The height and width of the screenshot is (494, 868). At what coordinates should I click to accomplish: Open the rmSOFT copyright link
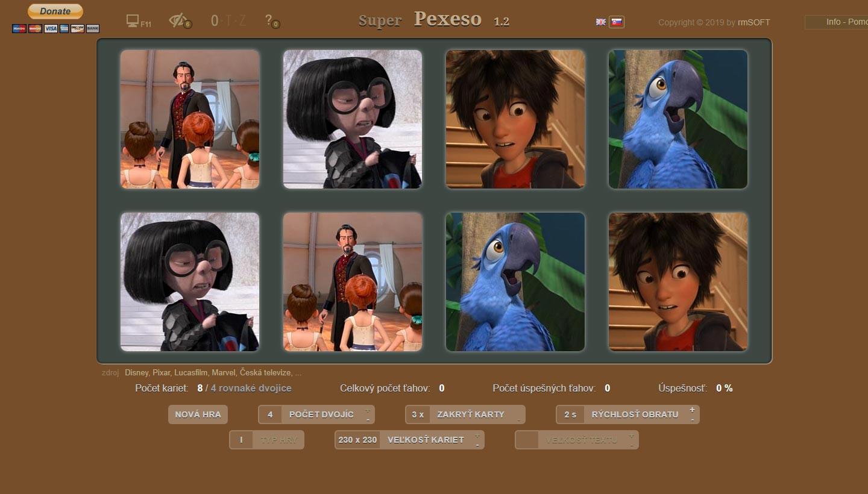tap(753, 22)
